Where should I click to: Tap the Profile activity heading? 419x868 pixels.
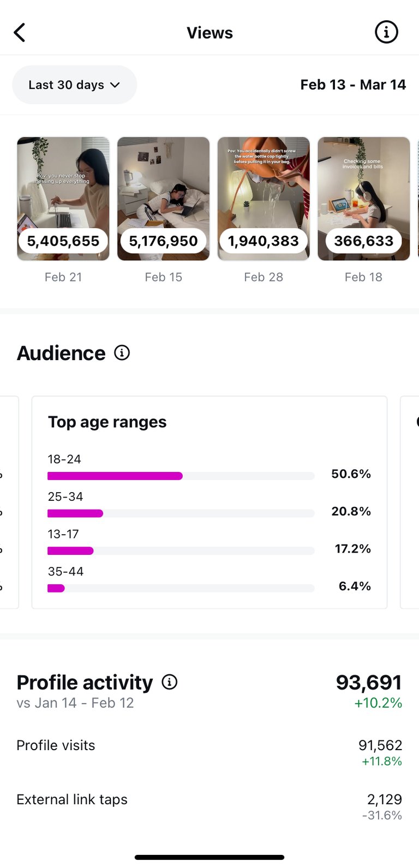[x=85, y=683]
